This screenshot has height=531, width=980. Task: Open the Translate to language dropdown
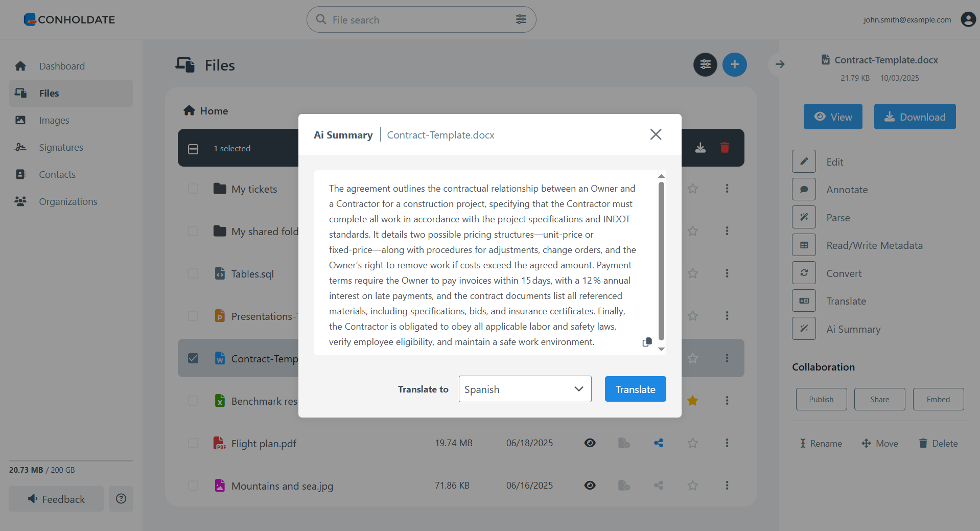(525, 389)
